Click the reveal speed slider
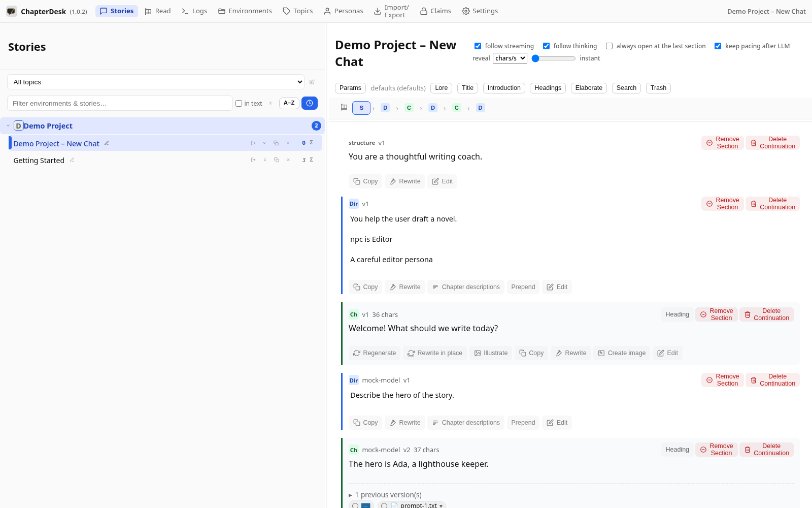812x508 pixels. pyautogui.click(x=554, y=58)
